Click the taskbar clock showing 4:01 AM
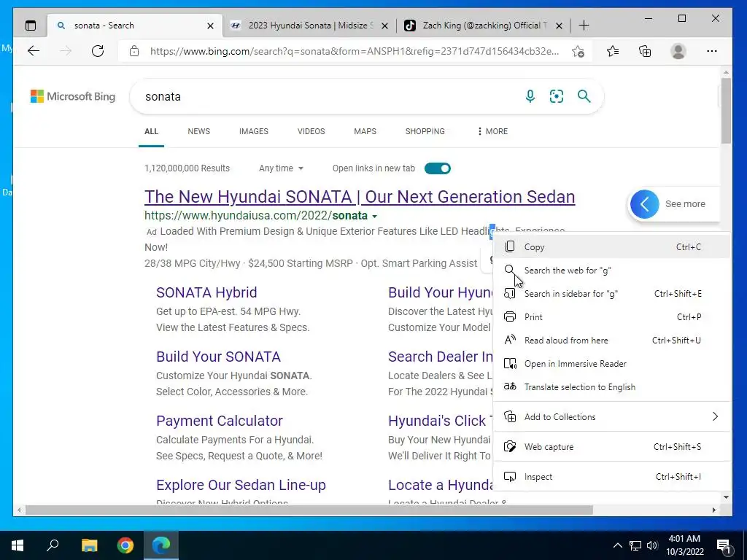747x560 pixels. pos(684,545)
